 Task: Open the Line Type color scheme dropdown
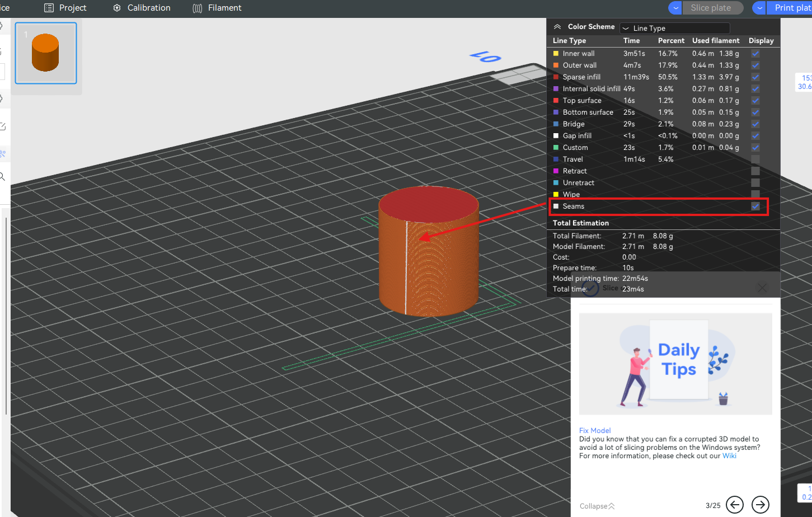(674, 28)
